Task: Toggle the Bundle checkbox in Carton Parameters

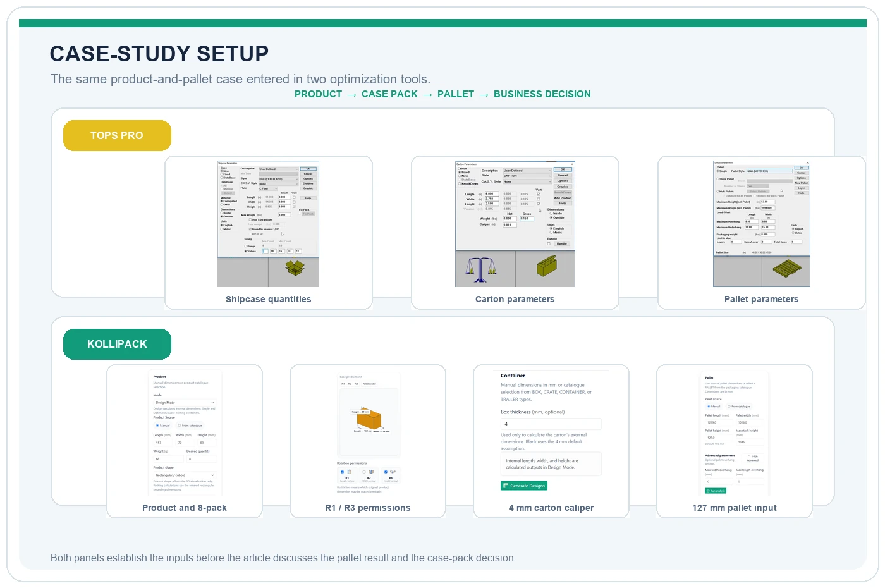Action: [x=549, y=244]
